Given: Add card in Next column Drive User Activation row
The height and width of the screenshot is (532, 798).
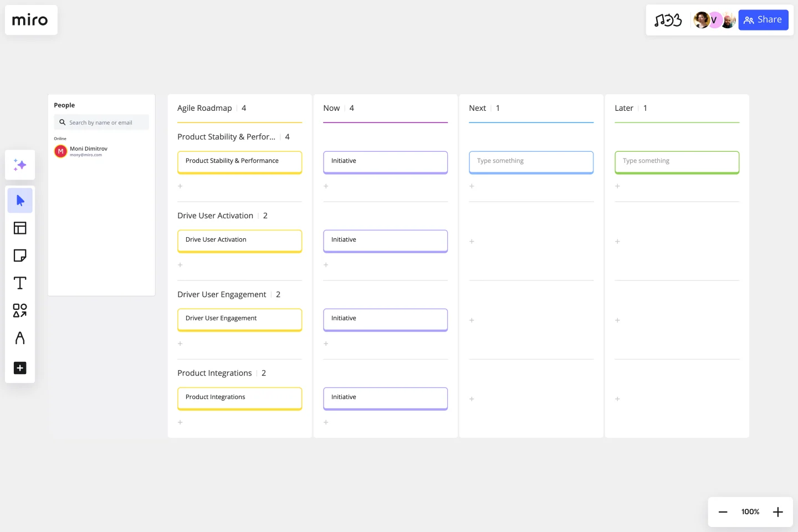Looking at the screenshot, I should (472, 242).
